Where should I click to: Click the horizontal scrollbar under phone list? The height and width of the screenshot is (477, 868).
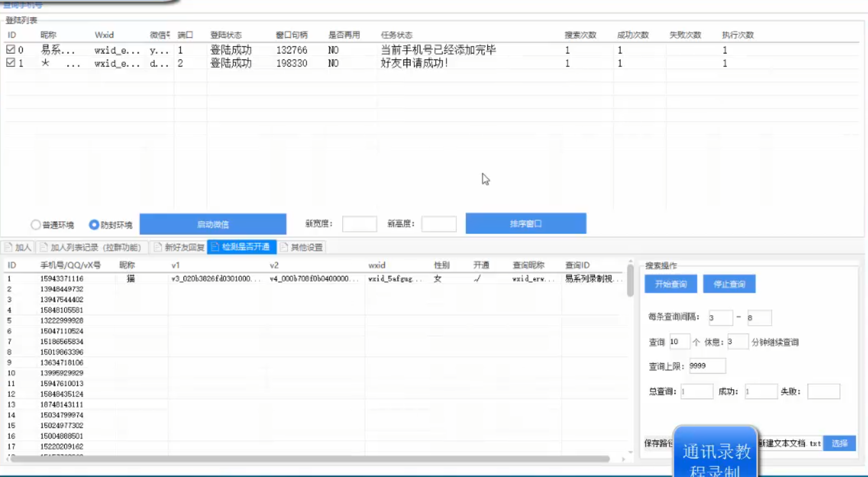pos(310,459)
